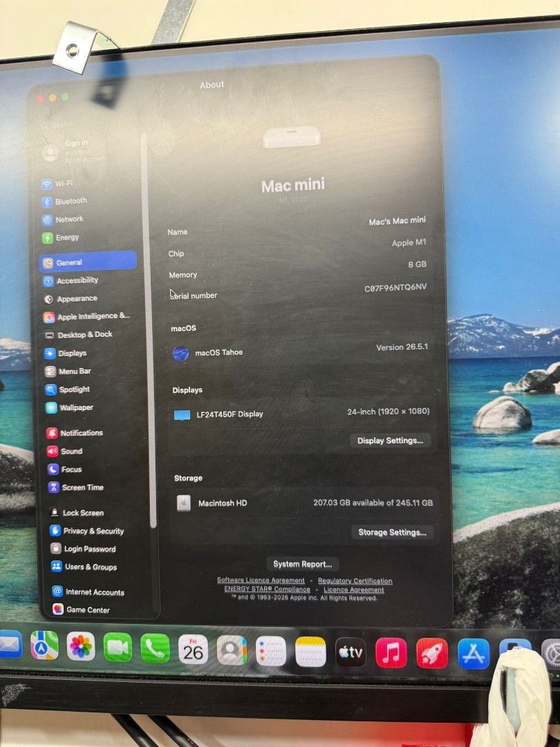
Task: Open Calendar from the Dock
Action: pyautogui.click(x=193, y=649)
